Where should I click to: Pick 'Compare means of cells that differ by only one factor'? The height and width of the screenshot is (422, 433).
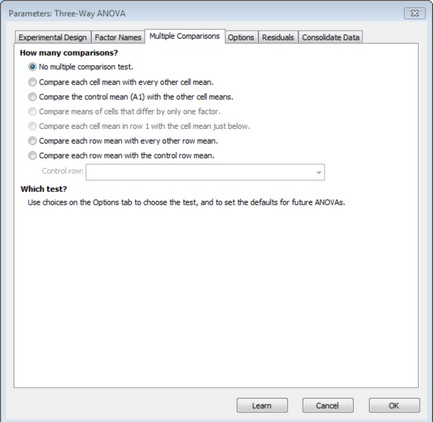(32, 111)
